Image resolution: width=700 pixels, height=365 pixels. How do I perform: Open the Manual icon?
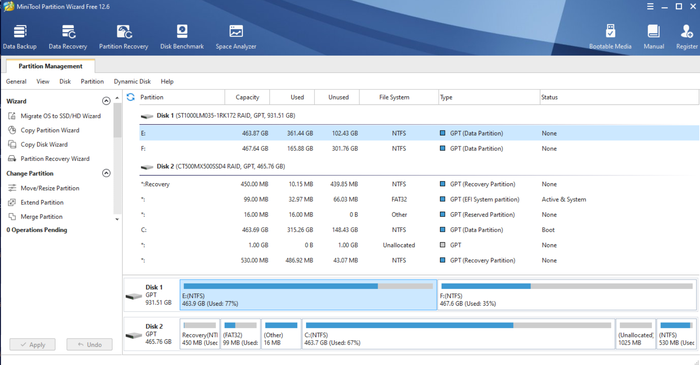tap(654, 37)
